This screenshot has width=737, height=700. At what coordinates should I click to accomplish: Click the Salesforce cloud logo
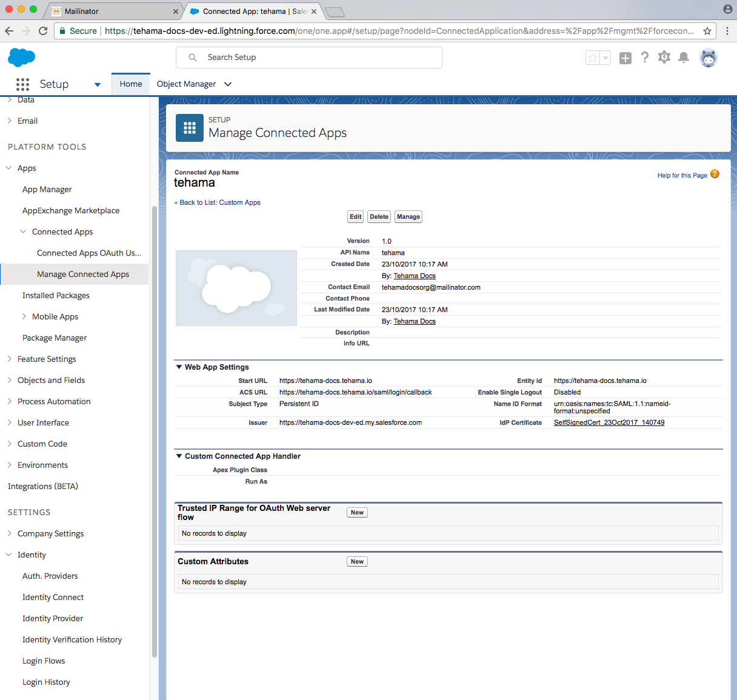22,58
